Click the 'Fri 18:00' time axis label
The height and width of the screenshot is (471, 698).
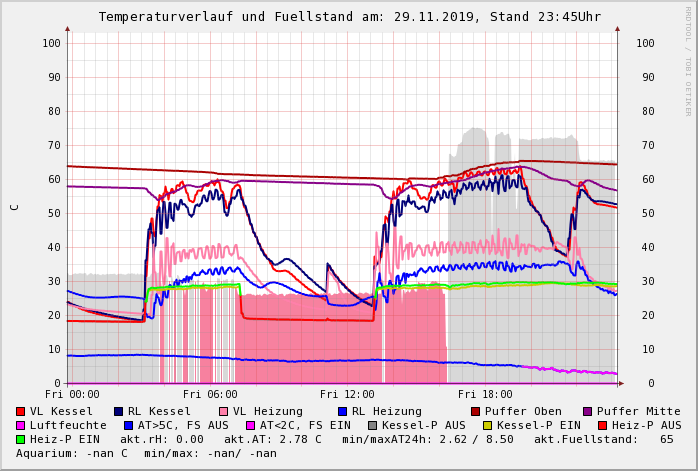click(x=485, y=395)
